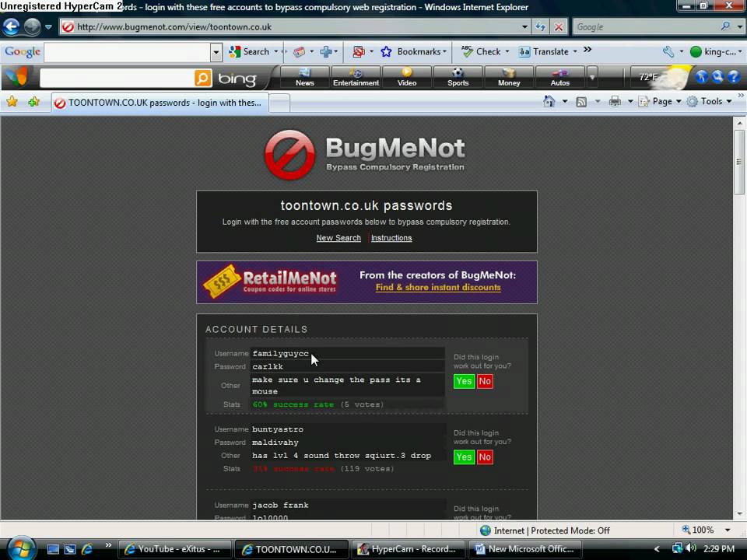Open the News button on the Bing toolbar

tap(304, 77)
